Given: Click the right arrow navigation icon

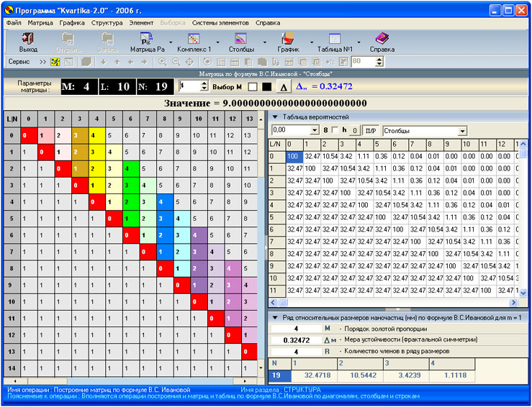Looking at the screenshot, I should click(x=144, y=62).
